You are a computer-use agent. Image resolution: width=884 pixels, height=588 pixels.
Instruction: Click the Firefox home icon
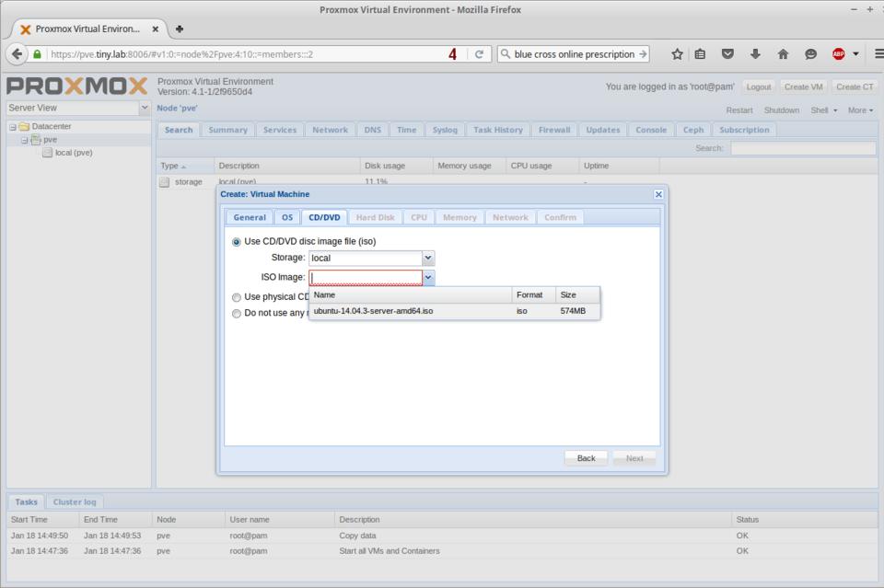tap(783, 54)
